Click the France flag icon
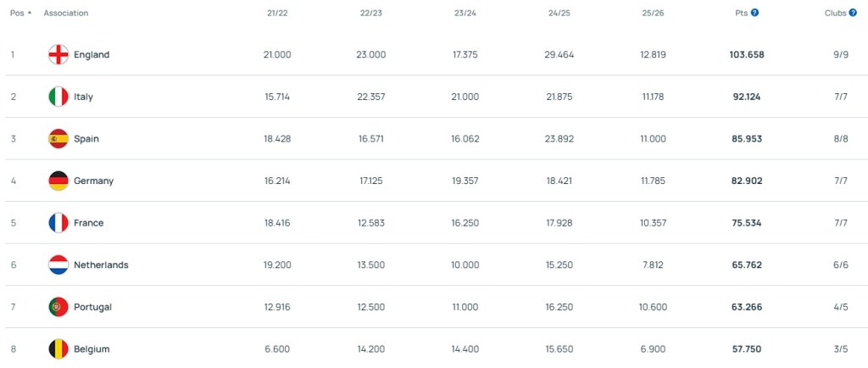Image resolution: width=868 pixels, height=368 pixels. [x=58, y=223]
